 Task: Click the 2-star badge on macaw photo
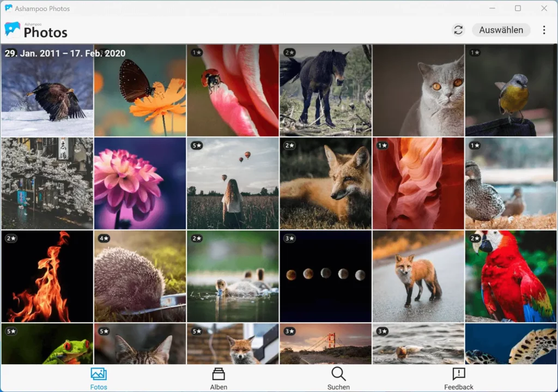coord(475,238)
